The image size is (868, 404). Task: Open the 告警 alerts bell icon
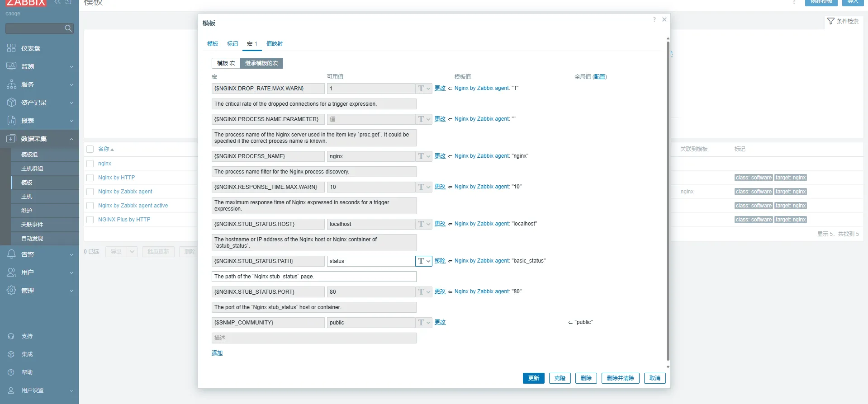11,254
